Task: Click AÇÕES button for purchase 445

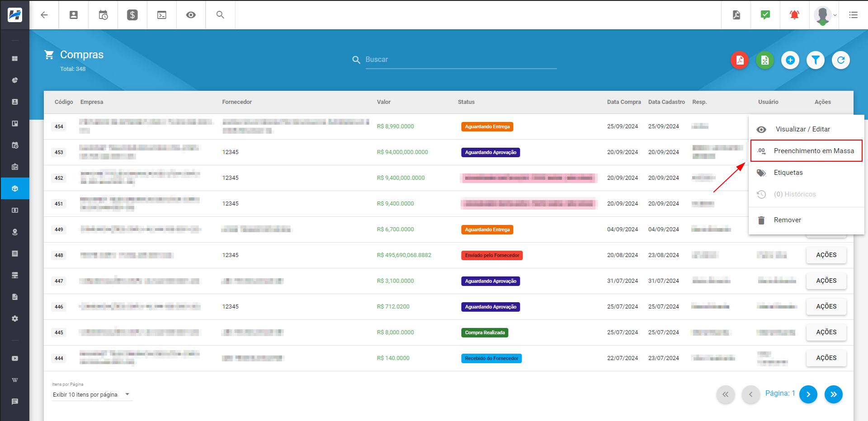Action: pyautogui.click(x=826, y=332)
